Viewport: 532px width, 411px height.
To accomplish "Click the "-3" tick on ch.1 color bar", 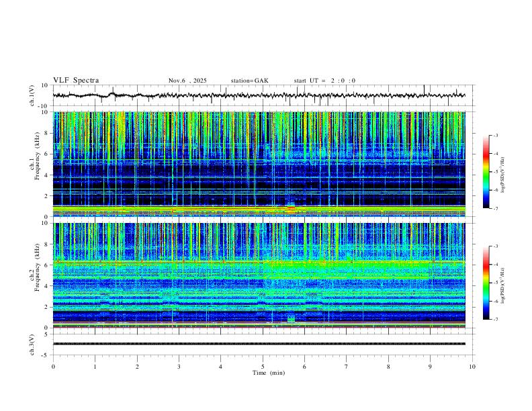I will coord(495,135).
